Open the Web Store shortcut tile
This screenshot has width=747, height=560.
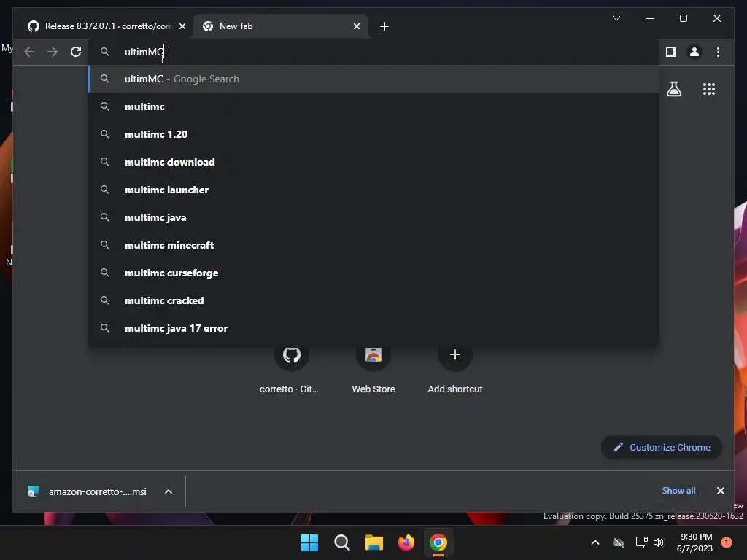point(373,369)
